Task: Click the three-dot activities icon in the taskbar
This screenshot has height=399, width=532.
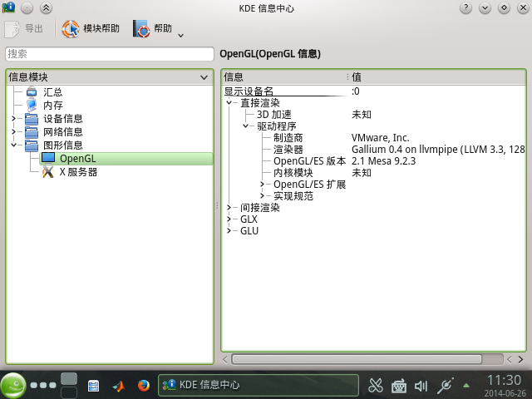Action: (43, 385)
